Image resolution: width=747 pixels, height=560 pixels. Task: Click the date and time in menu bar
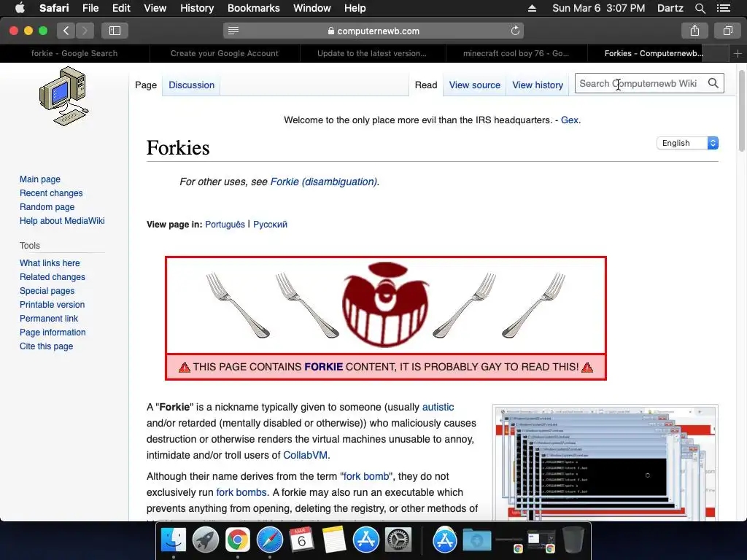pyautogui.click(x=598, y=8)
